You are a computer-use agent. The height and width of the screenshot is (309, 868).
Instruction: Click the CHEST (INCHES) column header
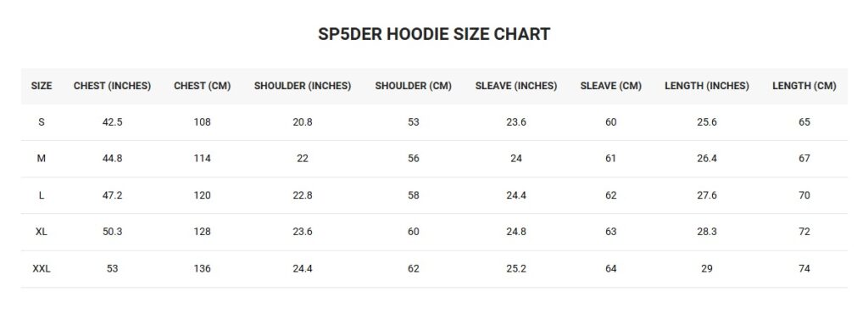pos(113,86)
